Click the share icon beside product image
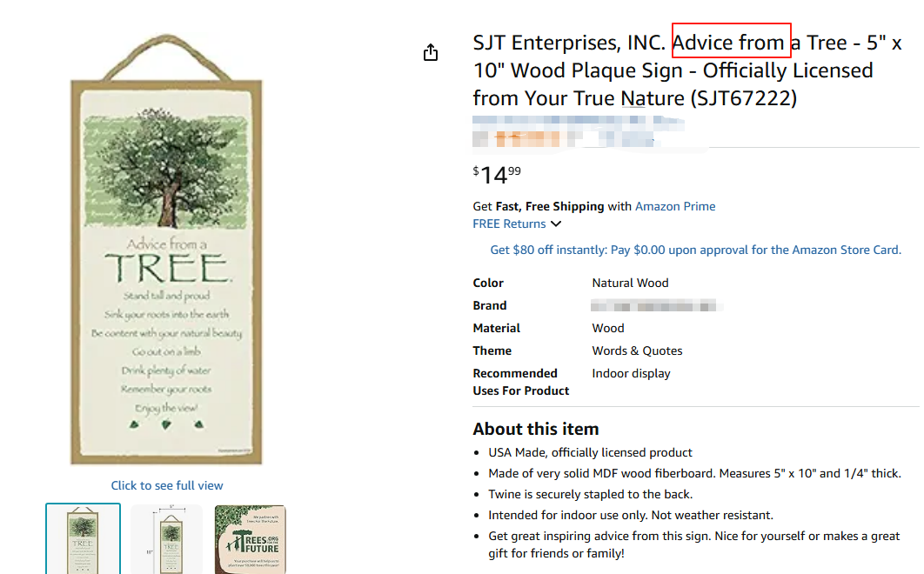Viewport: 924px width, 574px height. pyautogui.click(x=431, y=53)
